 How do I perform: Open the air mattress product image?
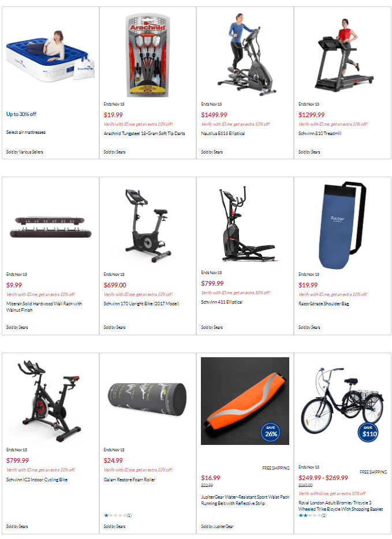click(x=50, y=55)
